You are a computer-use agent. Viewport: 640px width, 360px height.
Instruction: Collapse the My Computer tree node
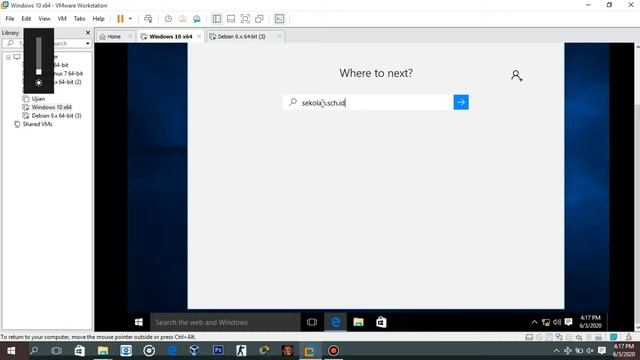(8, 57)
